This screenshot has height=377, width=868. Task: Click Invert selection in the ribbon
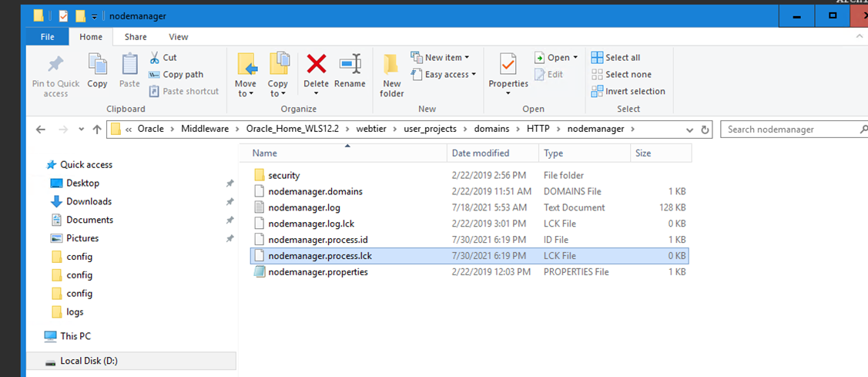click(628, 91)
